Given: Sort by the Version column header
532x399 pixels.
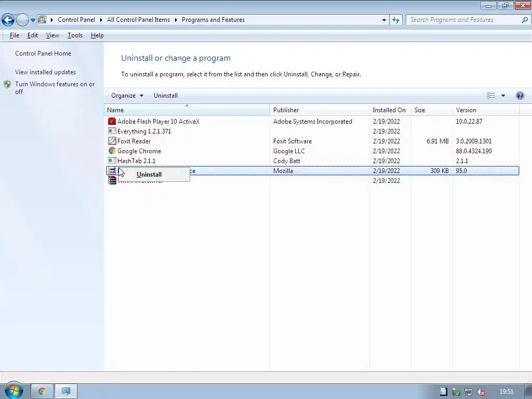Looking at the screenshot, I should pyautogui.click(x=486, y=110).
